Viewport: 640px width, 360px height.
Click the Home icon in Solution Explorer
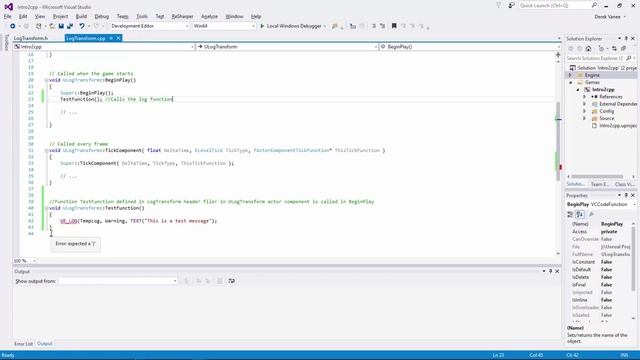(588, 49)
